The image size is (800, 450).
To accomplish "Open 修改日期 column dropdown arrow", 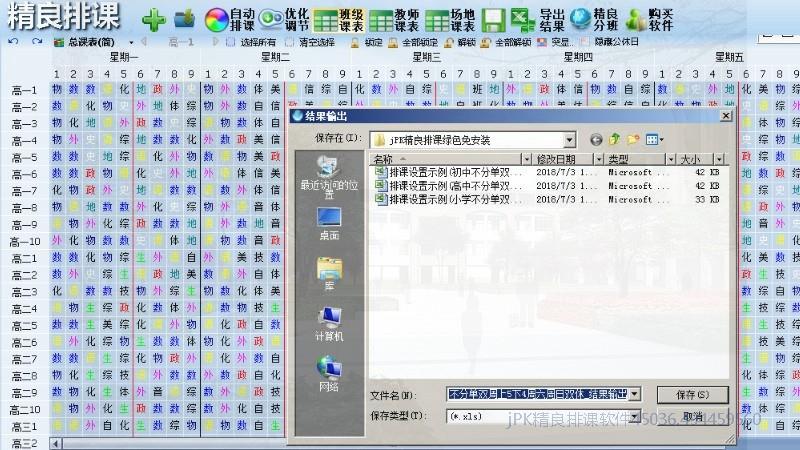I will [598, 159].
